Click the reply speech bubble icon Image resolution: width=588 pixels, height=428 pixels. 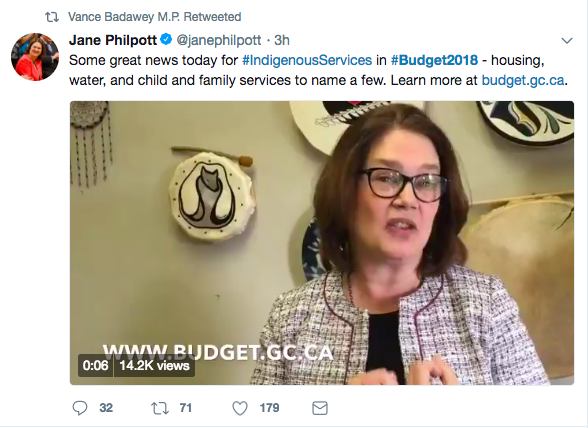[80, 408]
